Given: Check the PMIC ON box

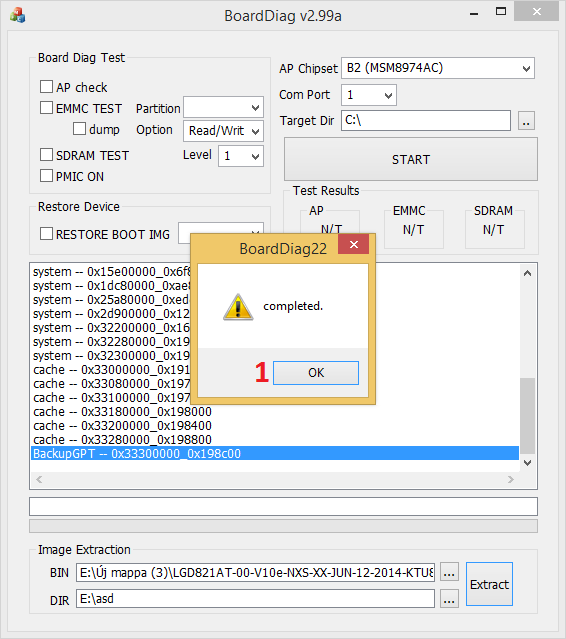Looking at the screenshot, I should [x=46, y=176].
